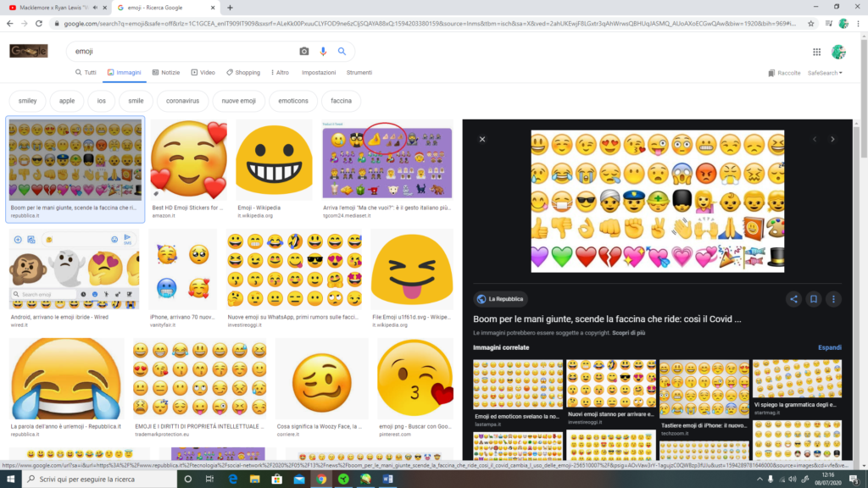The image size is (868, 488).
Task: Go to next image in preview
Action: coord(832,140)
